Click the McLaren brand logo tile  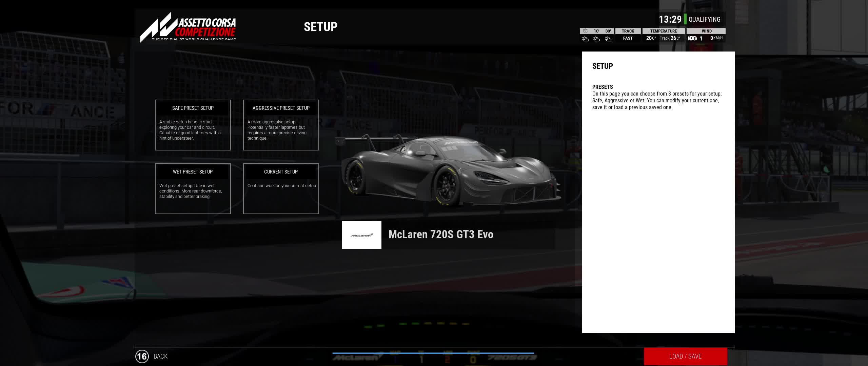[x=361, y=235]
